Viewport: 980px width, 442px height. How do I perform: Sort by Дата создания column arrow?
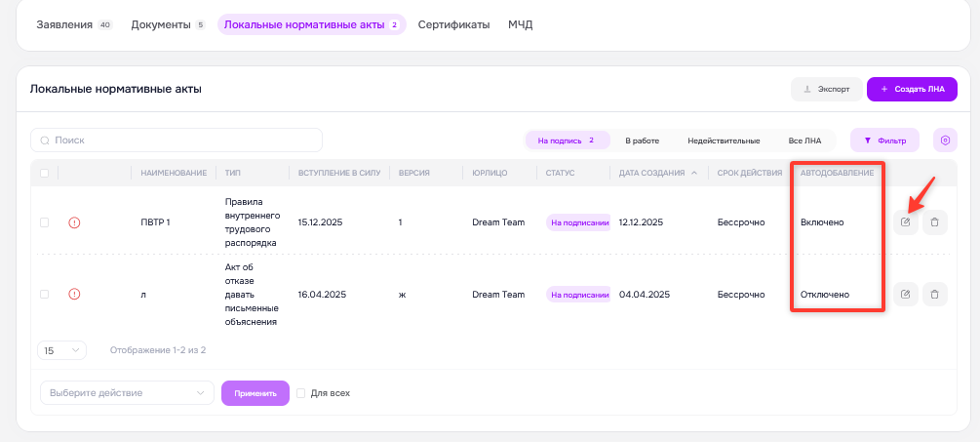[x=694, y=173]
